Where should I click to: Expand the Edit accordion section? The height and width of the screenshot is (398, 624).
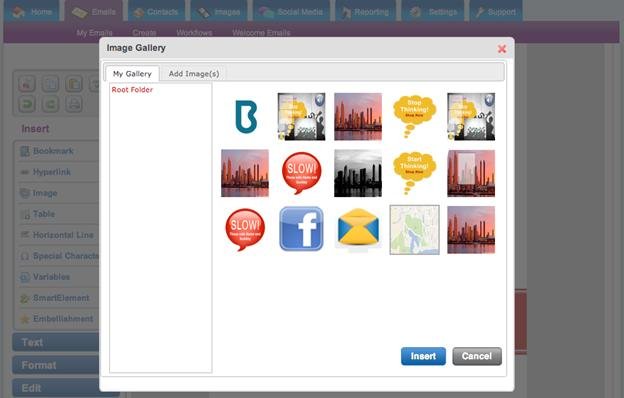pyautogui.click(x=56, y=388)
